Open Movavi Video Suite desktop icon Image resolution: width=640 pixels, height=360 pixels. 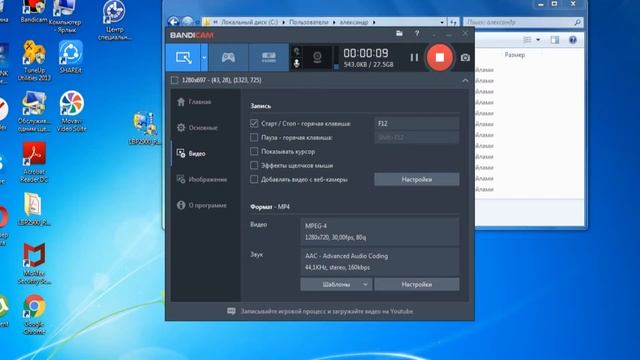tap(71, 111)
